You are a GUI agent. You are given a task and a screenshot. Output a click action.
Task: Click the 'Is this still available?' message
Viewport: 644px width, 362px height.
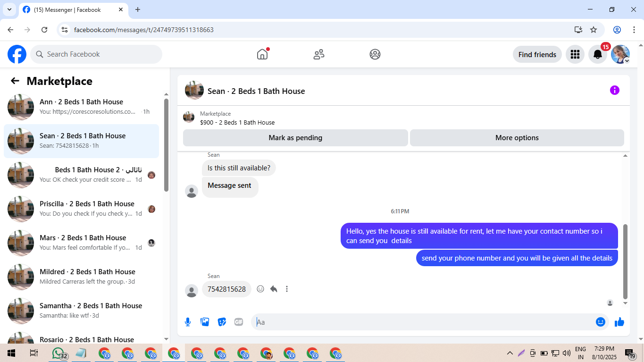239,168
